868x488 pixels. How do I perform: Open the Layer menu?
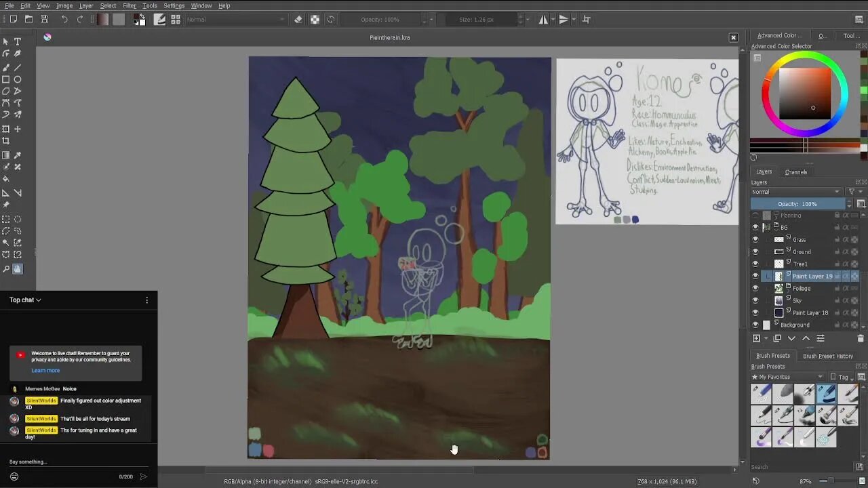click(86, 5)
